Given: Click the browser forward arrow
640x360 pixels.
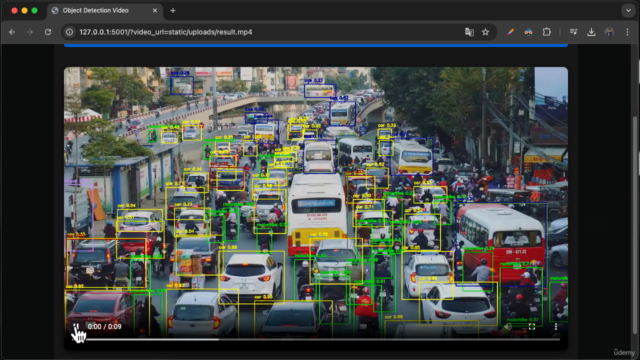Looking at the screenshot, I should (x=30, y=32).
